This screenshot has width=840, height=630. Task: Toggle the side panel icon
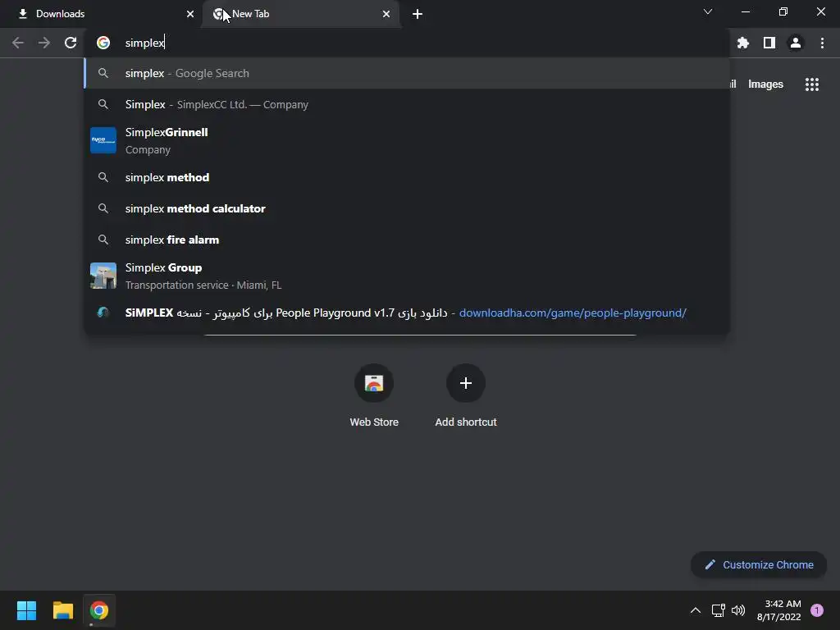(x=769, y=43)
